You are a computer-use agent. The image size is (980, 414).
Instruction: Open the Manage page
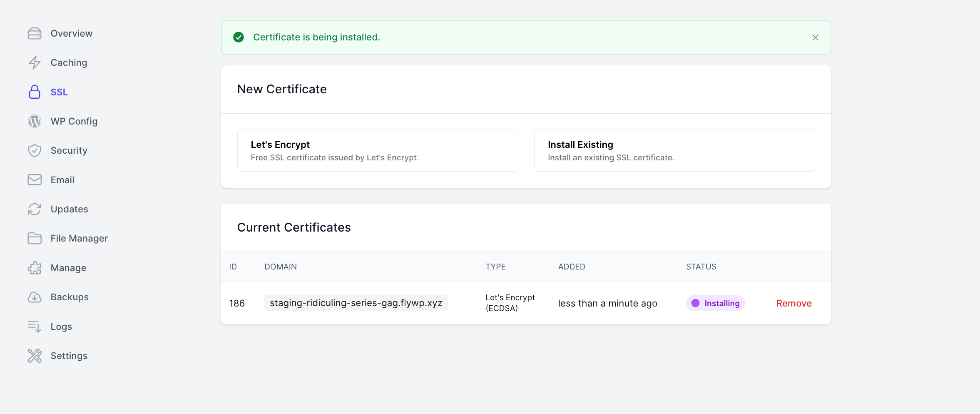tap(68, 268)
